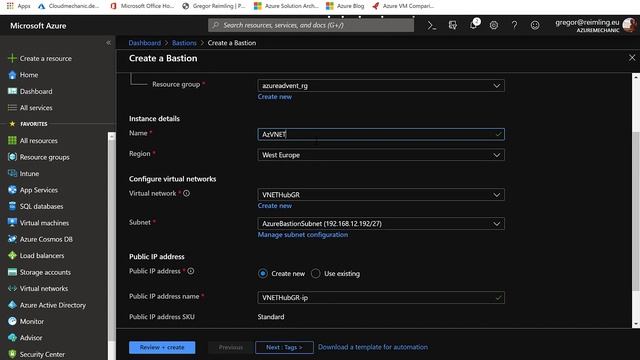Open Azure Active Directory in sidebar
Screen dimensions: 640x360
coord(53,305)
